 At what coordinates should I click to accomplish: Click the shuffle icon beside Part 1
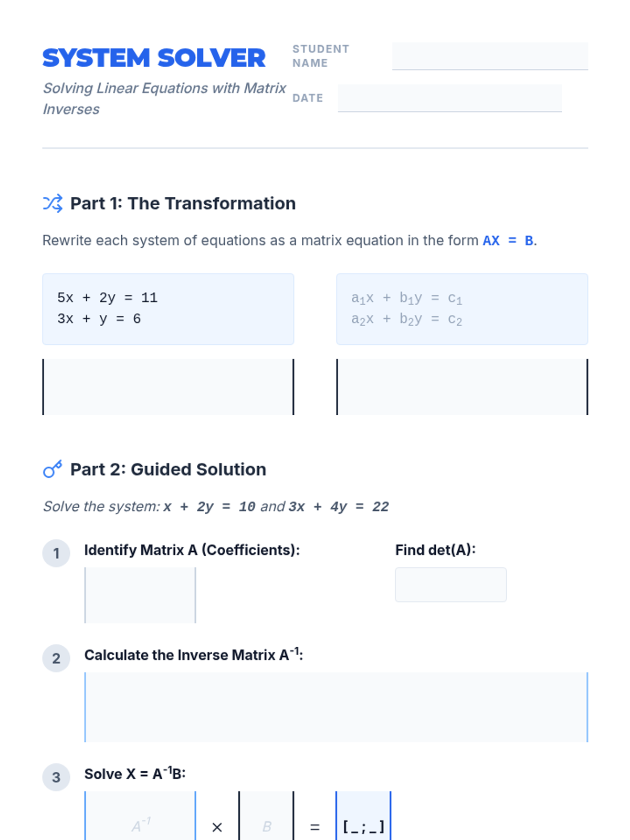(x=52, y=203)
